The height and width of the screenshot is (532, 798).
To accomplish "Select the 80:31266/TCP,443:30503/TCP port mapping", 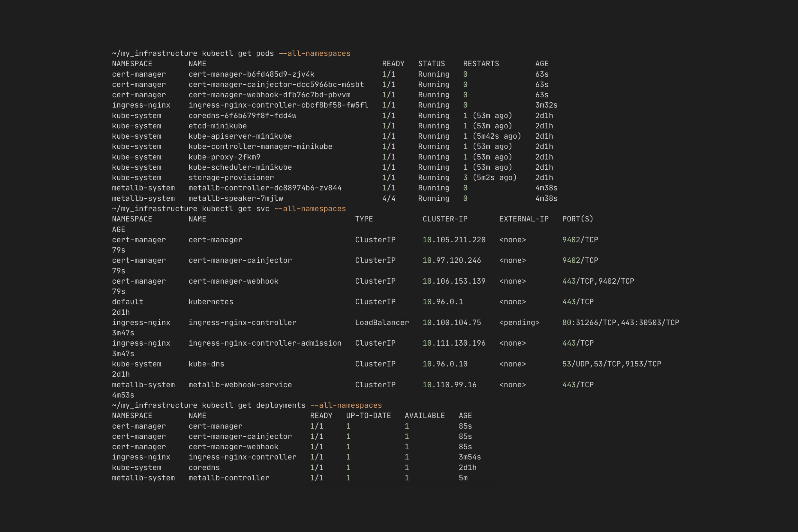I will coord(620,322).
